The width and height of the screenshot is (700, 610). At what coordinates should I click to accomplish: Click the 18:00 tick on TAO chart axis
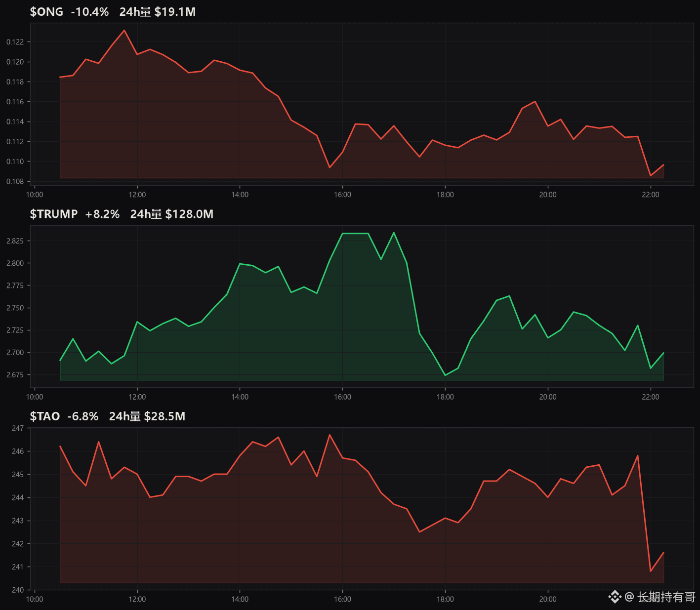click(445, 599)
